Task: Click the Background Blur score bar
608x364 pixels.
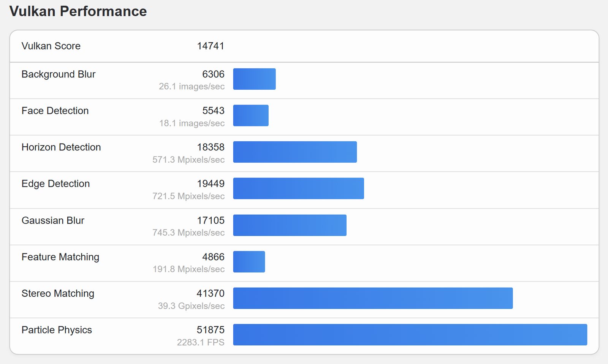Action: coord(254,79)
